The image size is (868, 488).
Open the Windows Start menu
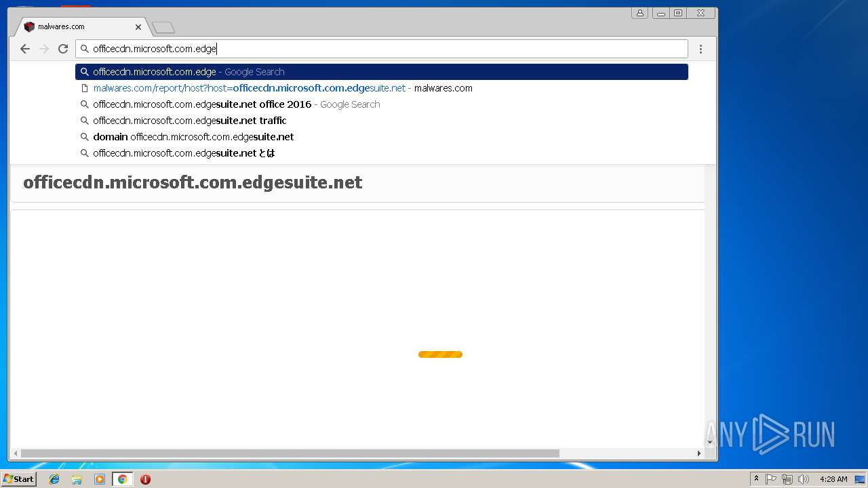[x=19, y=479]
